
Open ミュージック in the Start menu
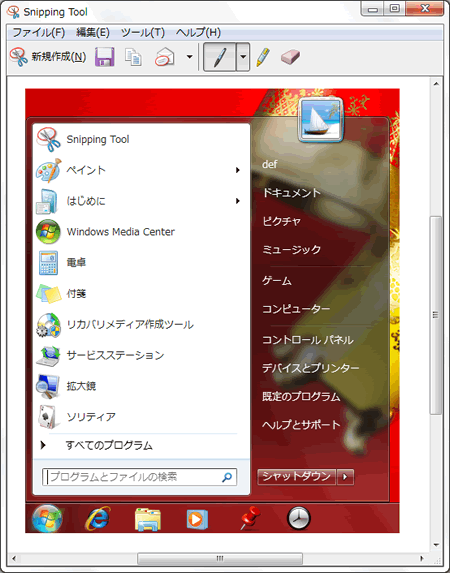point(291,250)
